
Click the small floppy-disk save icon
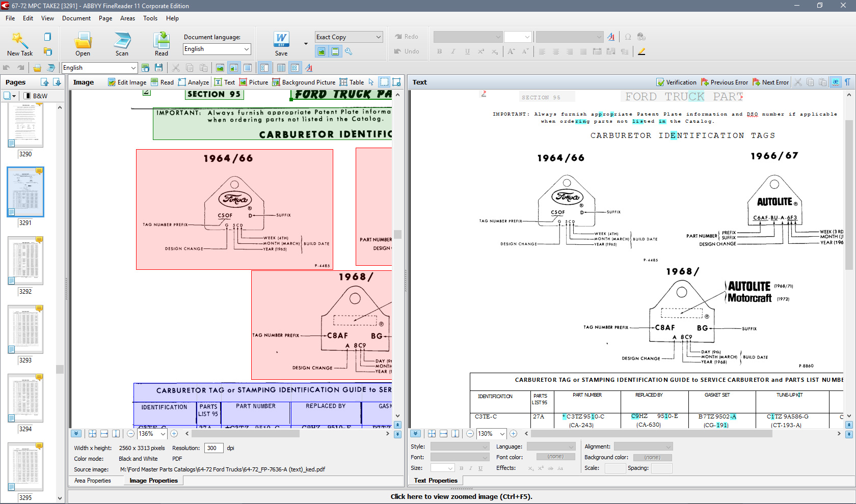159,68
